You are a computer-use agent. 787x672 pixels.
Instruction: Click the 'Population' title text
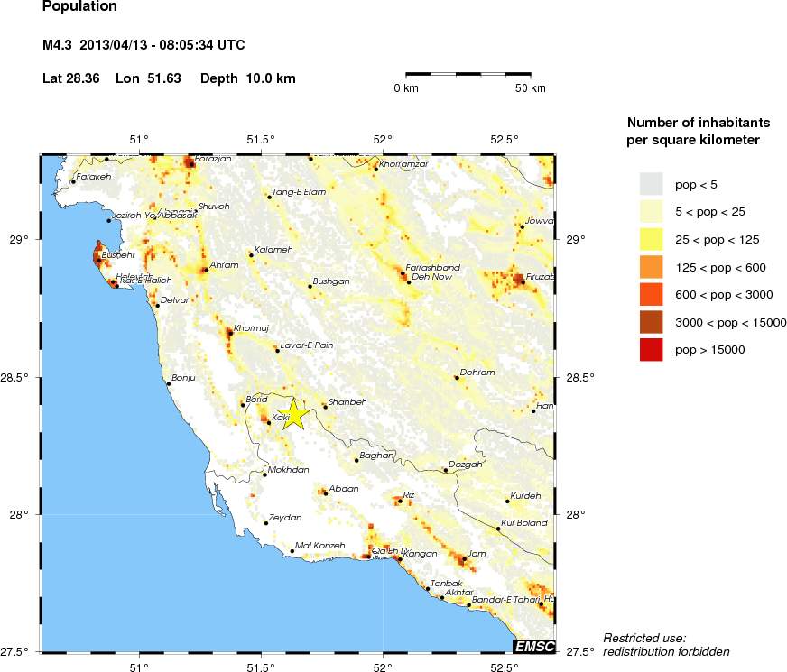79,7
